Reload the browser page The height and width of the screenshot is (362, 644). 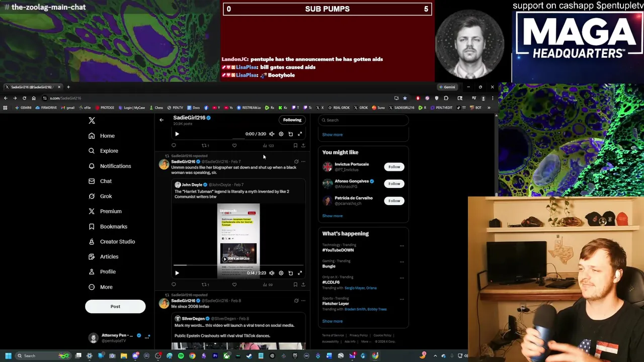pyautogui.click(x=24, y=98)
